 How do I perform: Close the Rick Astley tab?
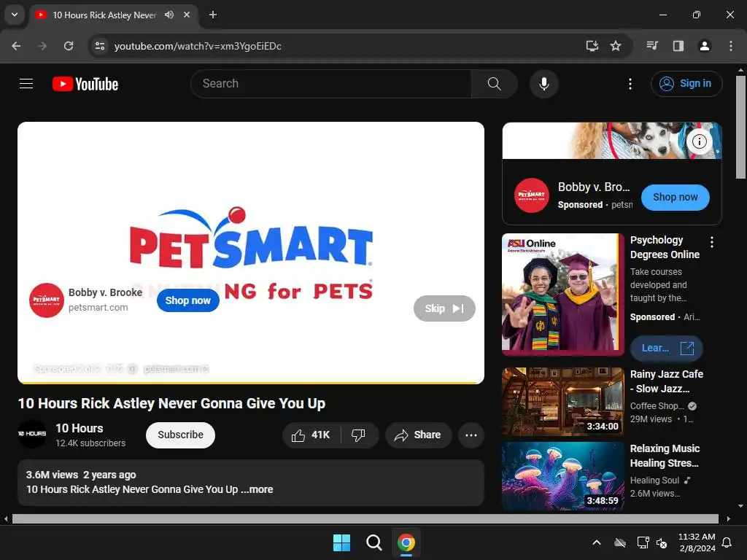pos(187,15)
